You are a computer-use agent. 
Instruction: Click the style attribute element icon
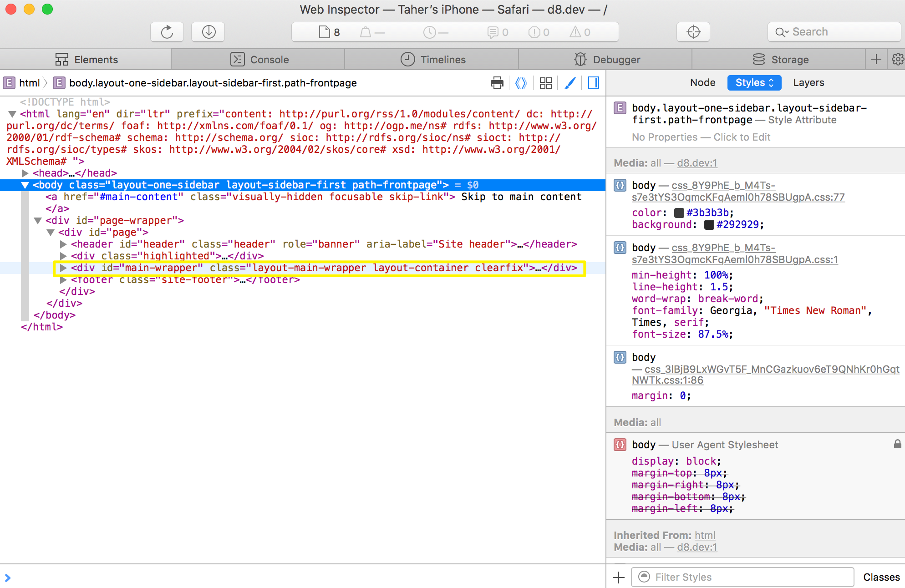click(620, 108)
